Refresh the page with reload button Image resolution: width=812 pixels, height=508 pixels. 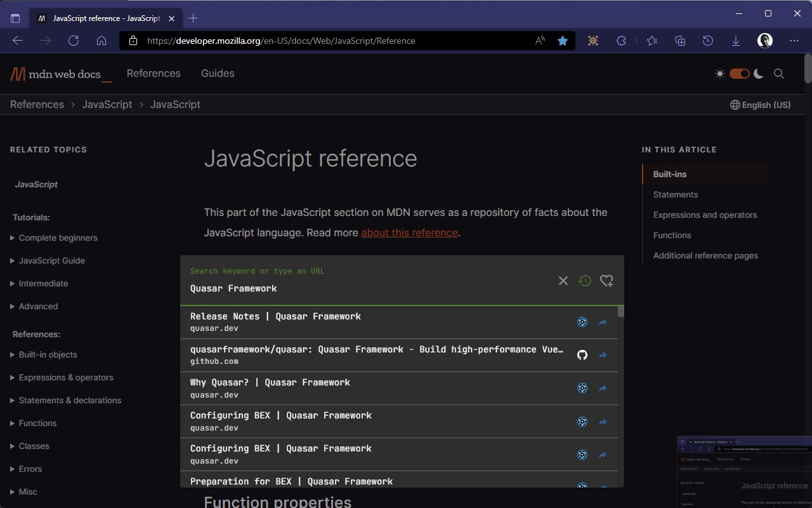[74, 41]
